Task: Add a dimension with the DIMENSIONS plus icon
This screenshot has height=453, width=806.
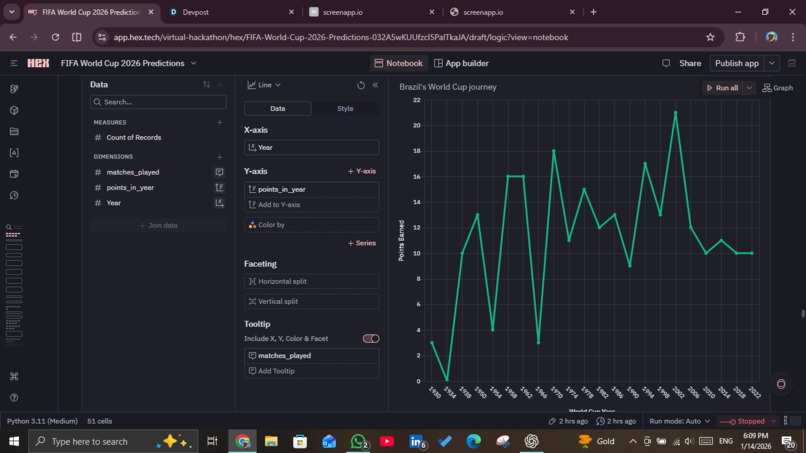Action: (x=219, y=157)
